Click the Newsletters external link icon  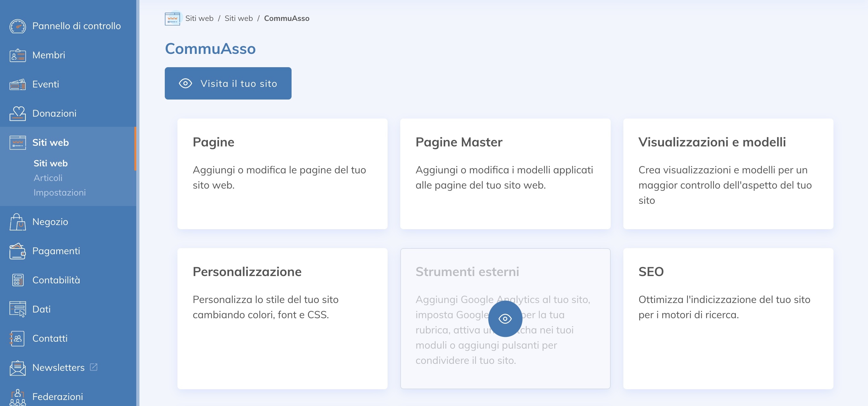pyautogui.click(x=94, y=367)
